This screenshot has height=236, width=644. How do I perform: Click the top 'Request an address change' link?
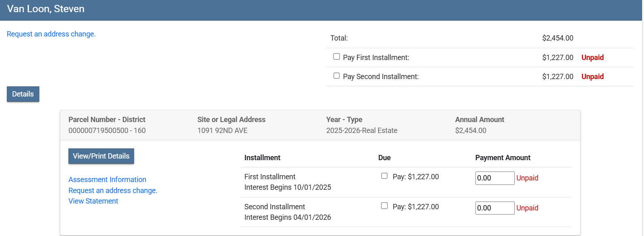tap(51, 34)
